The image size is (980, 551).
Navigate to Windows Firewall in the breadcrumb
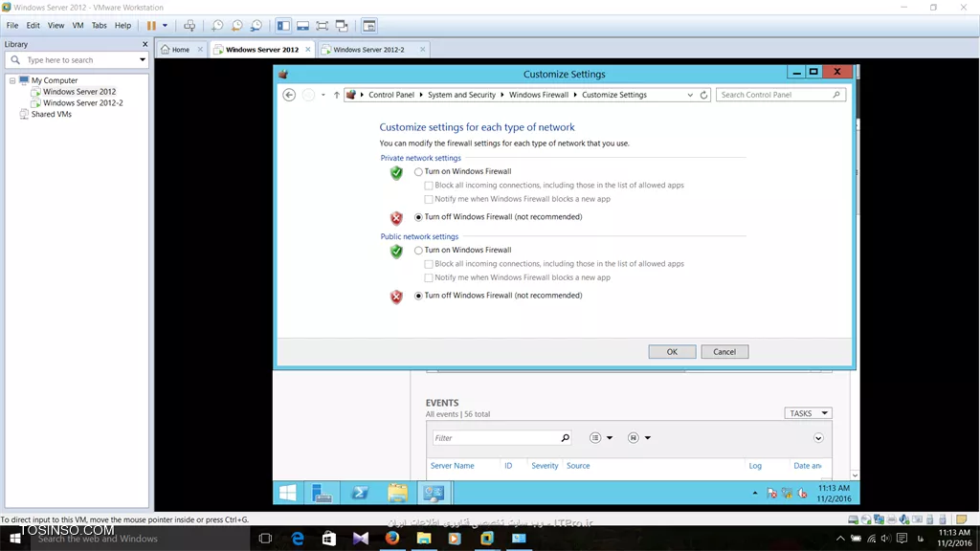tap(538, 95)
